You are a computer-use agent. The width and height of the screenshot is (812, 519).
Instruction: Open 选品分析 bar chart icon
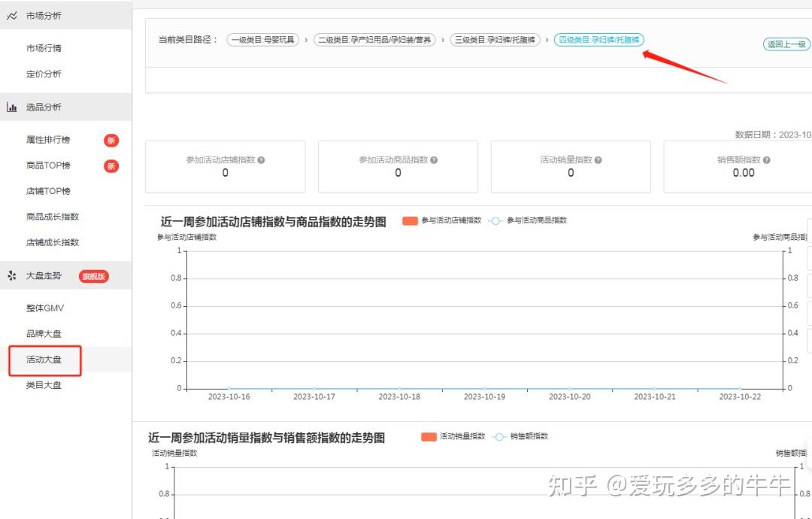11,108
